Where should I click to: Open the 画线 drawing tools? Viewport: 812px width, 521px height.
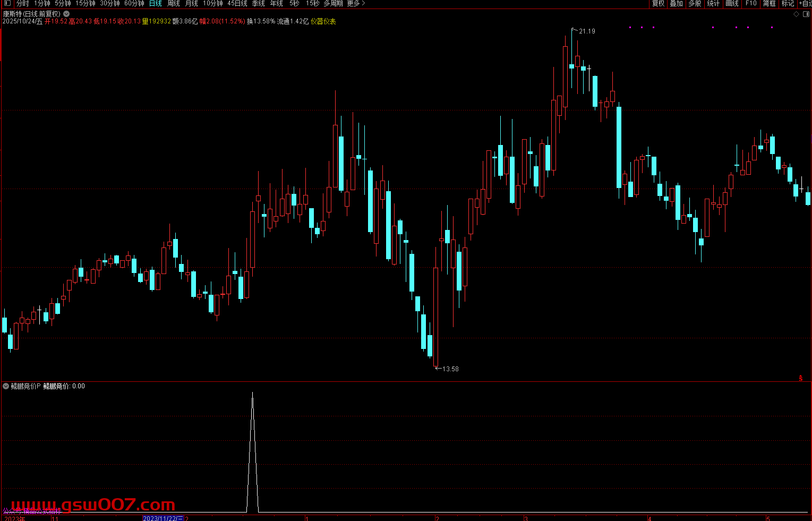pos(732,4)
